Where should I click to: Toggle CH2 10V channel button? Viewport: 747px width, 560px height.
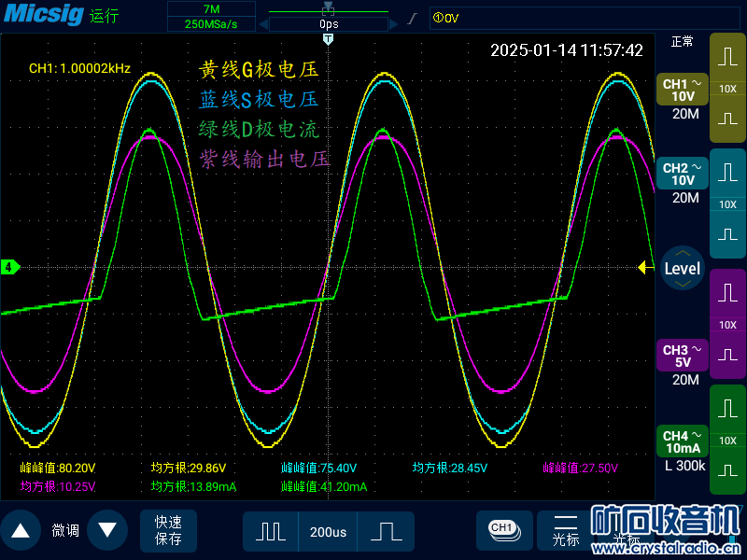coord(683,174)
